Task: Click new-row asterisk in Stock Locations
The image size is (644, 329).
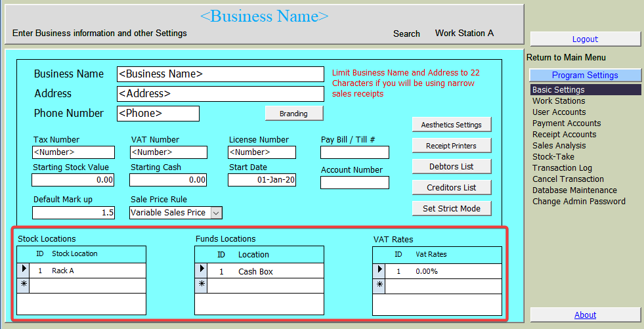Action: point(24,285)
